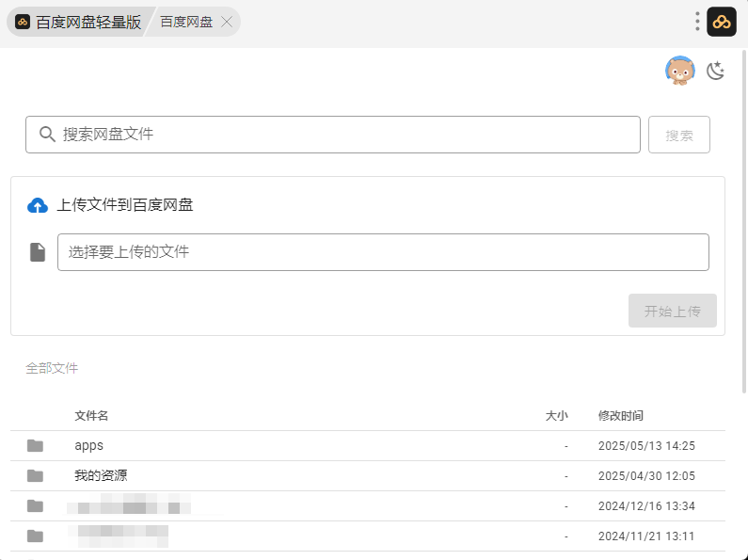Image resolution: width=748 pixels, height=560 pixels.
Task: Click the bear user avatar
Action: coord(679,71)
